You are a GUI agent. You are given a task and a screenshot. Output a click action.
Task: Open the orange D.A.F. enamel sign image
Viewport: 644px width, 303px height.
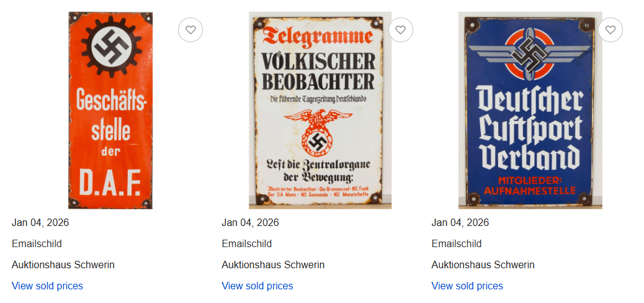110,111
